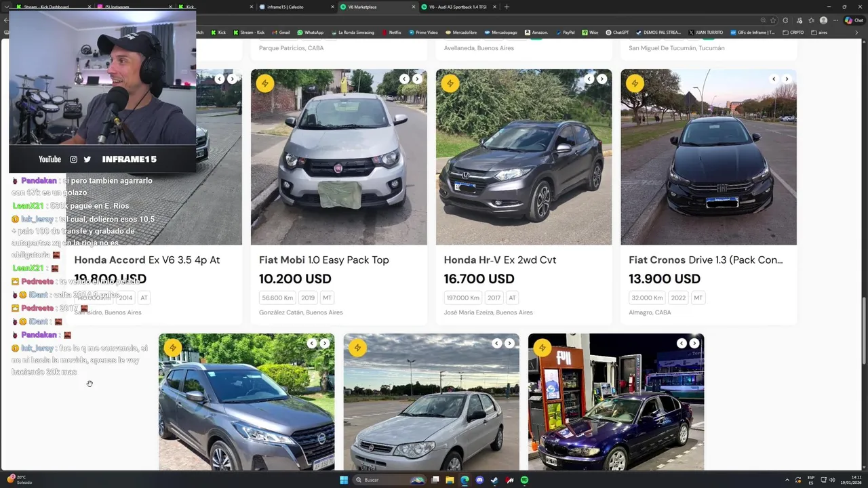Select the V6 Marketplace tab
Viewport: 868px width, 488px height.
377,7
